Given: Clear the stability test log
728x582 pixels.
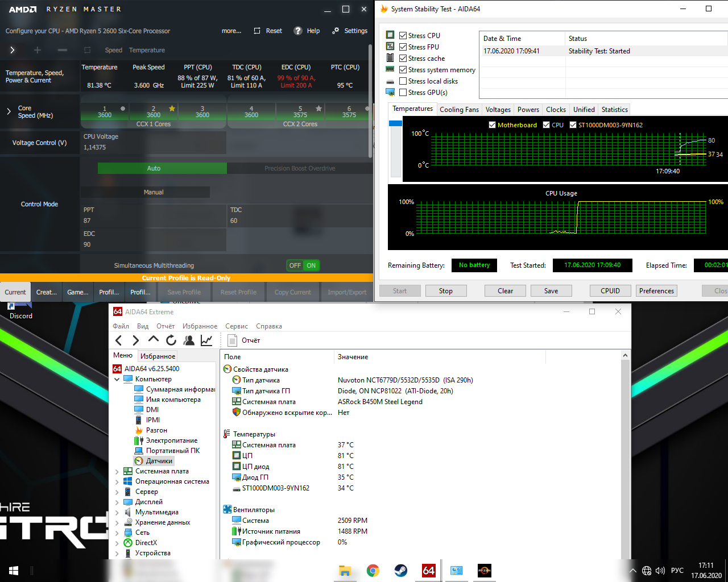Looking at the screenshot, I should (x=506, y=291).
